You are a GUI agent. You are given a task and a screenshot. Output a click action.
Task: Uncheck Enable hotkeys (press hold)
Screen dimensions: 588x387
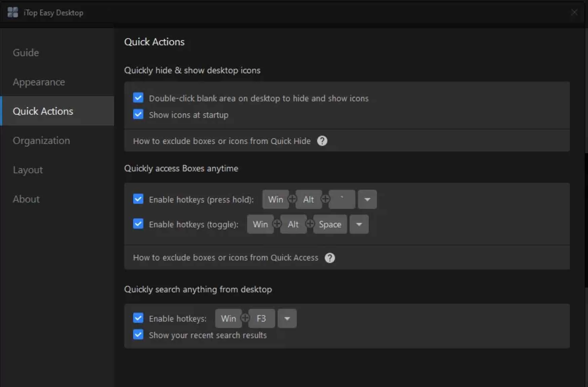(x=138, y=199)
